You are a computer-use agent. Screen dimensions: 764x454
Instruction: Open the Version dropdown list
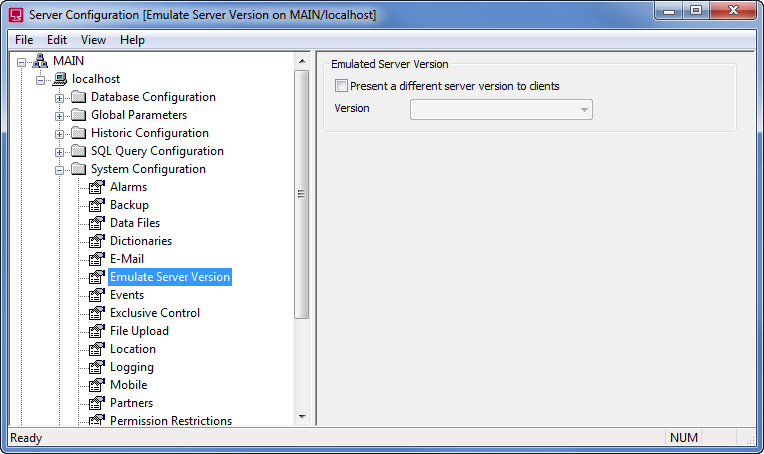[583, 109]
